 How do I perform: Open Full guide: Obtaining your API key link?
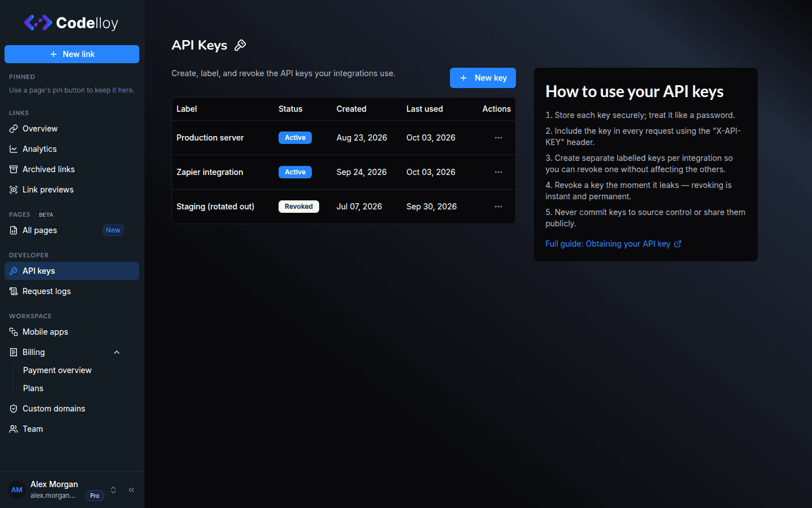pyautogui.click(x=614, y=244)
